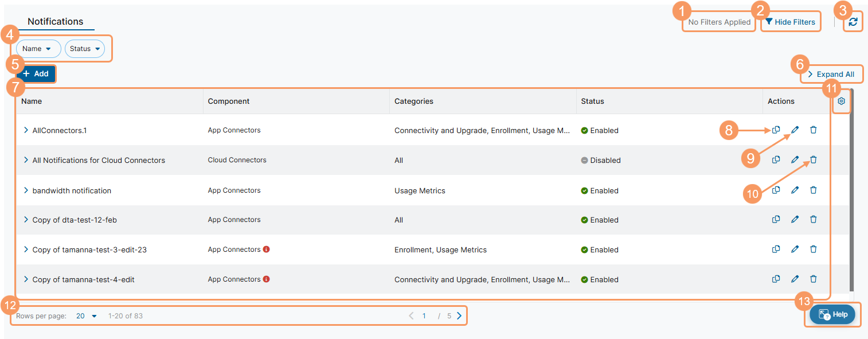Delete All Notifications for Cloud Connectors
868x339 pixels.
click(x=813, y=160)
